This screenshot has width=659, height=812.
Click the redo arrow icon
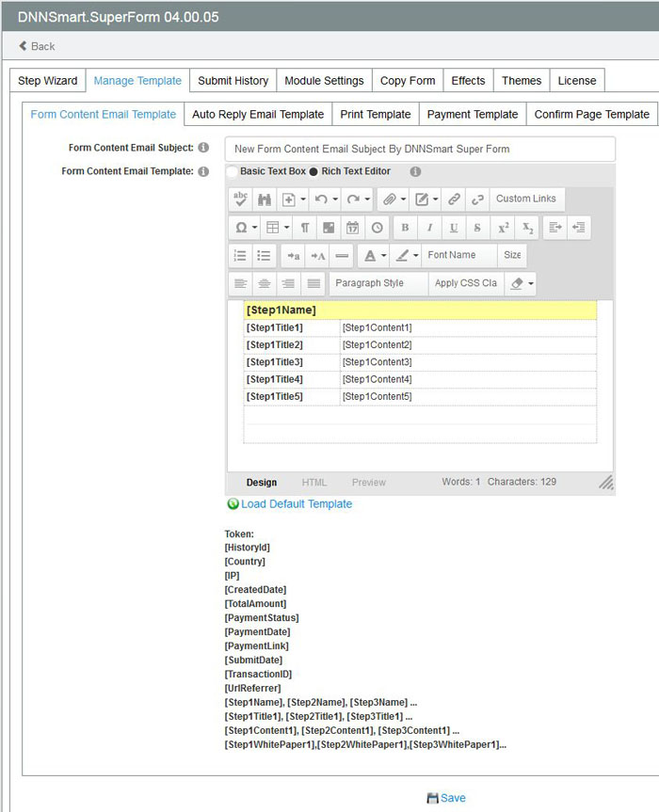pyautogui.click(x=353, y=199)
